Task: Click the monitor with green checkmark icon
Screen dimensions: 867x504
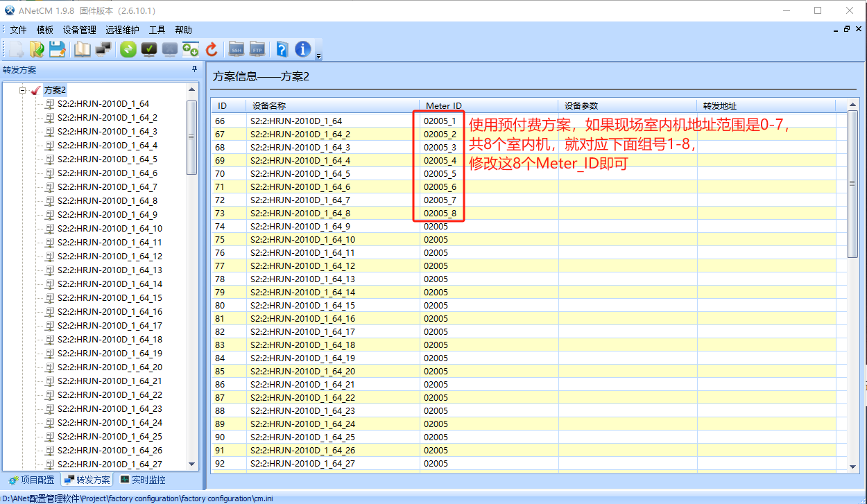Action: [x=148, y=49]
